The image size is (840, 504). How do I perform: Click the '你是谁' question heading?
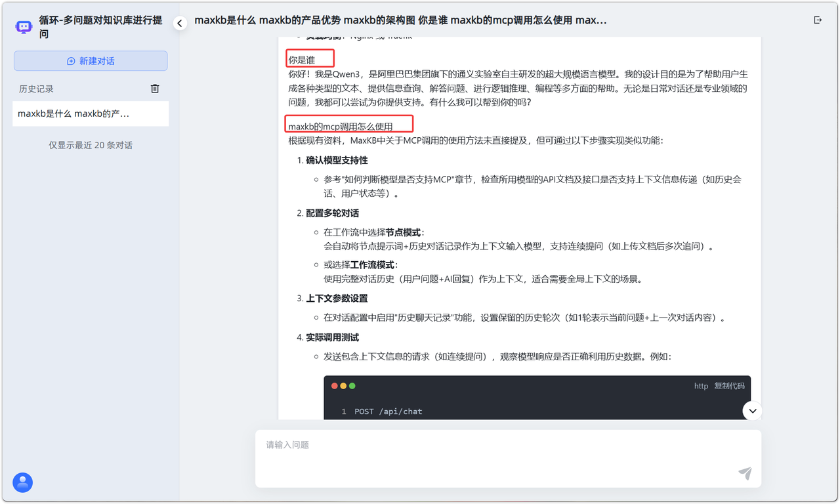[302, 60]
